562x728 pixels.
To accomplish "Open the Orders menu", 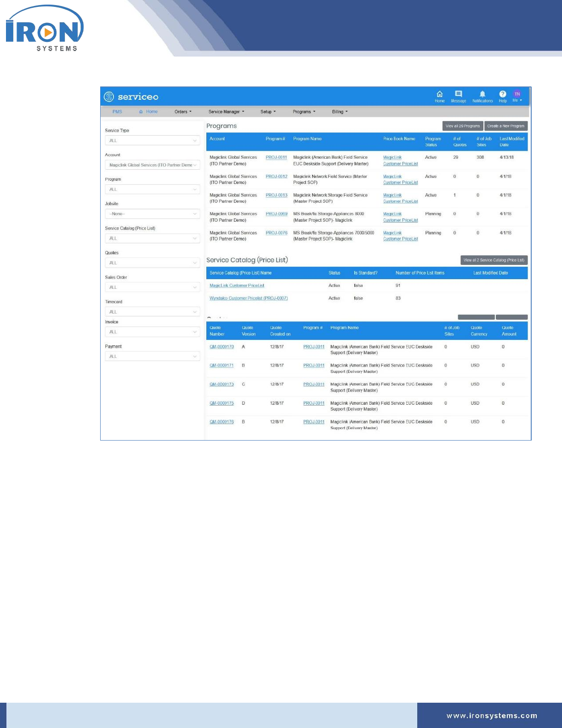I will pos(183,112).
